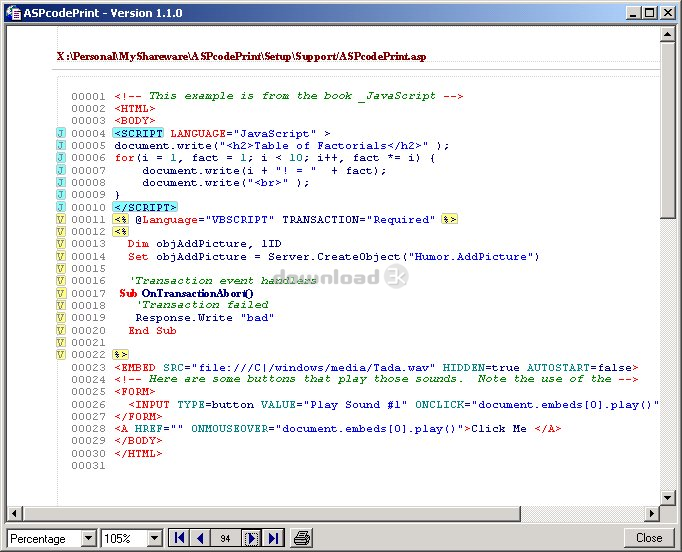This screenshot has height=552, width=682.
Task: Open the 105% zoom level dropdown
Action: [x=154, y=538]
